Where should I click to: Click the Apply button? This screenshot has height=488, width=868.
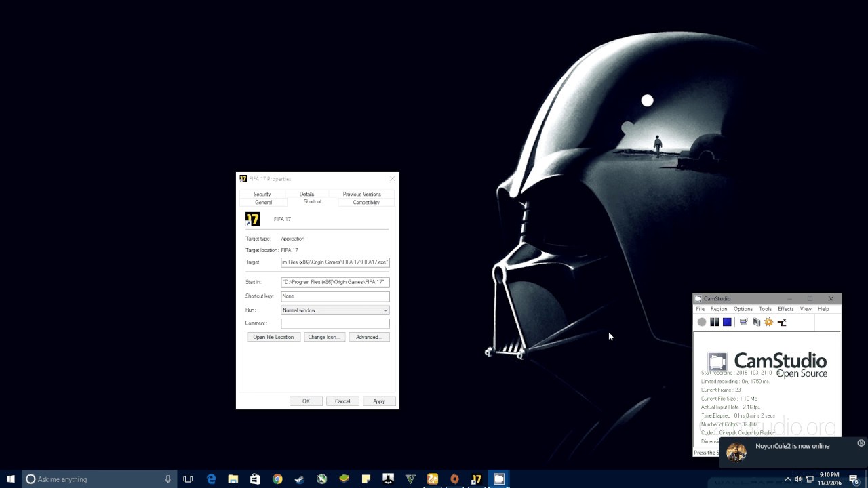pyautogui.click(x=379, y=401)
